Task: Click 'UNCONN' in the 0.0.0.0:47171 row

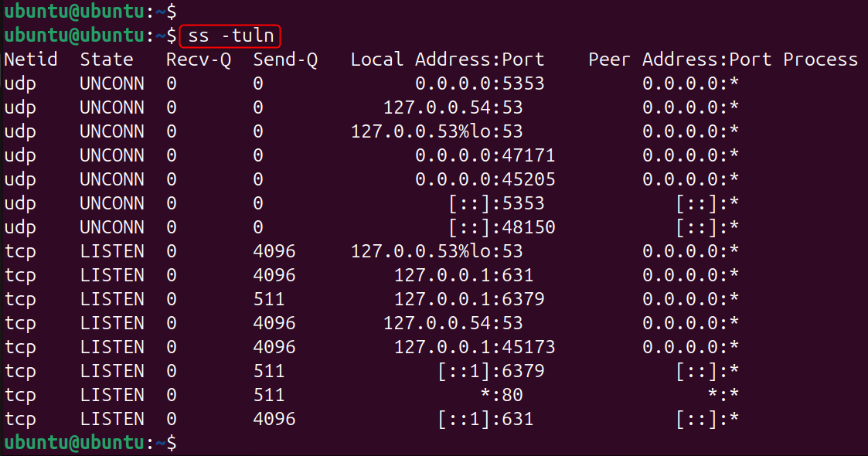Action: pos(112,155)
